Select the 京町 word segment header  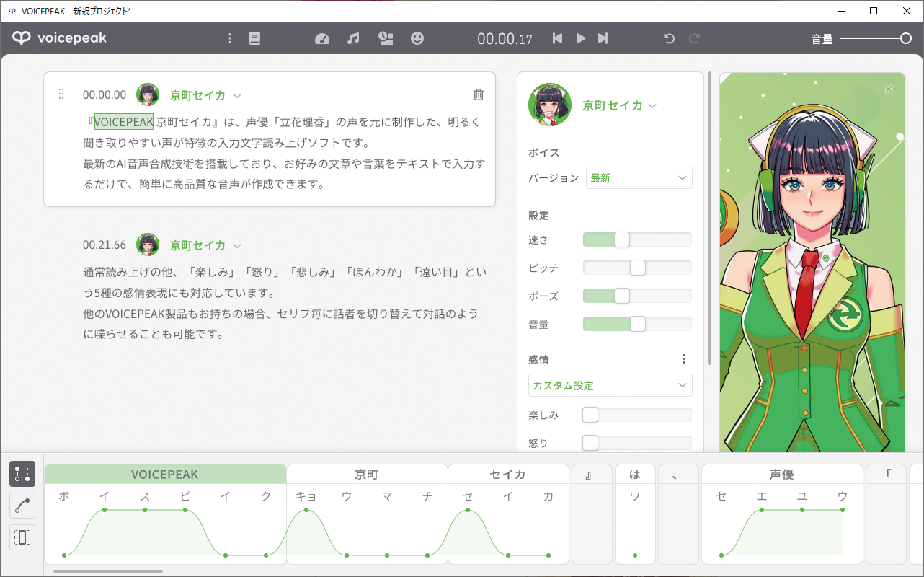(367, 474)
